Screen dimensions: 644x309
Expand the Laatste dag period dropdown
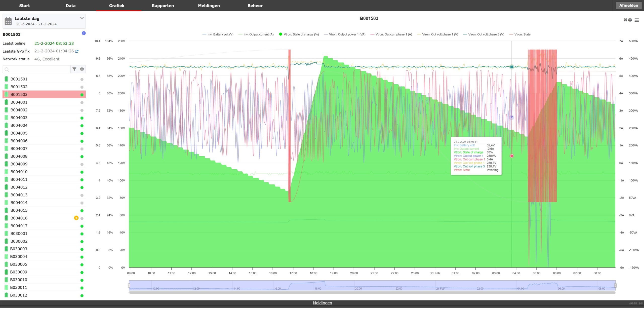[x=82, y=18]
